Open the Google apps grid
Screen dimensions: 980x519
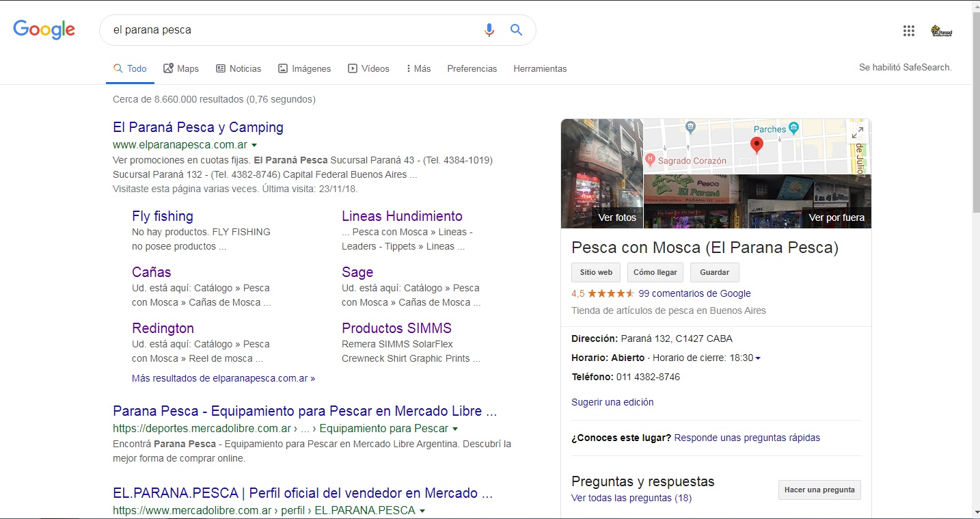909,30
